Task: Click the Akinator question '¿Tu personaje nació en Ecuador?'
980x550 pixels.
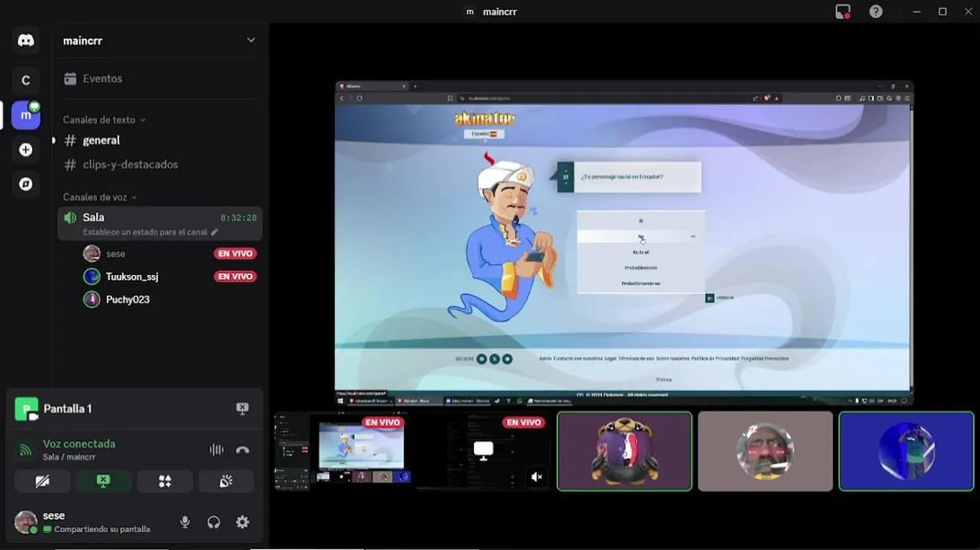Action: (622, 176)
